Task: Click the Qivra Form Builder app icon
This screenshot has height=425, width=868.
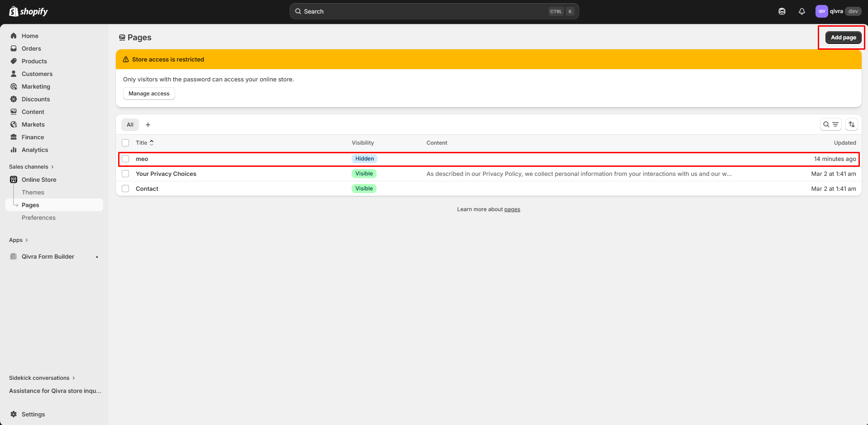Action: [x=14, y=256]
